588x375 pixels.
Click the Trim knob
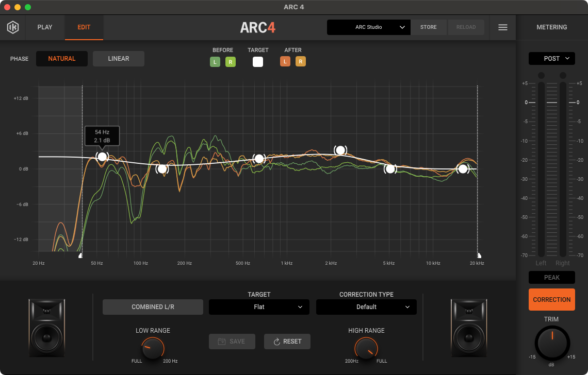pos(552,343)
